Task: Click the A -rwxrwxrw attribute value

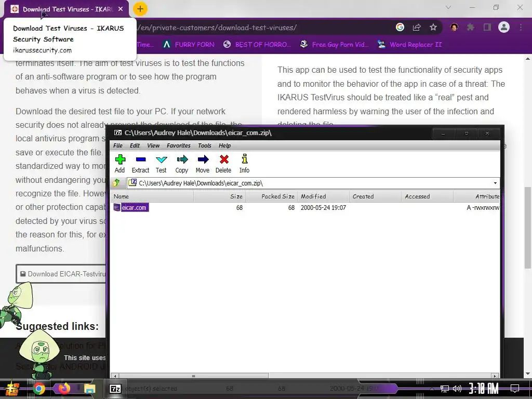Action: (x=483, y=207)
